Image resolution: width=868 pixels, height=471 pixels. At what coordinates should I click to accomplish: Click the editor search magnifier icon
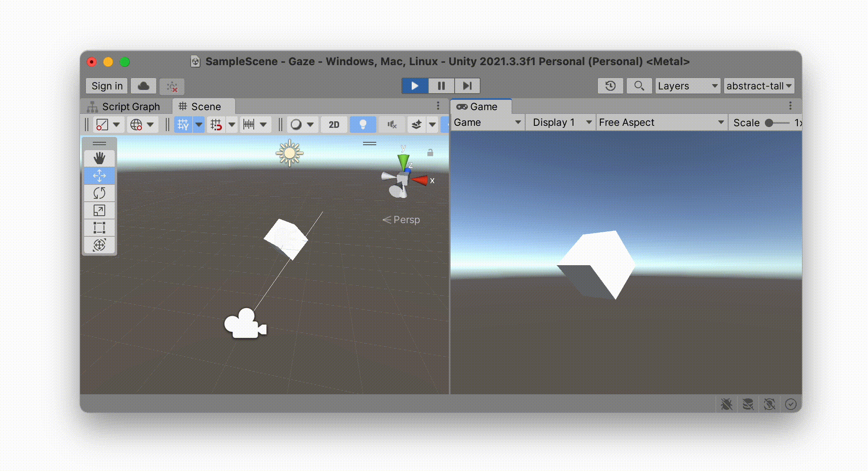(639, 86)
